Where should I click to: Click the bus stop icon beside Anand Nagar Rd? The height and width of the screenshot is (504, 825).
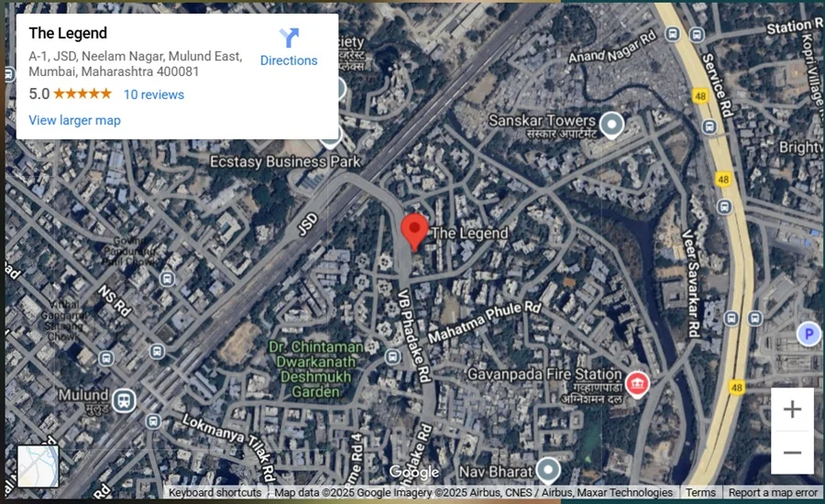[672, 34]
